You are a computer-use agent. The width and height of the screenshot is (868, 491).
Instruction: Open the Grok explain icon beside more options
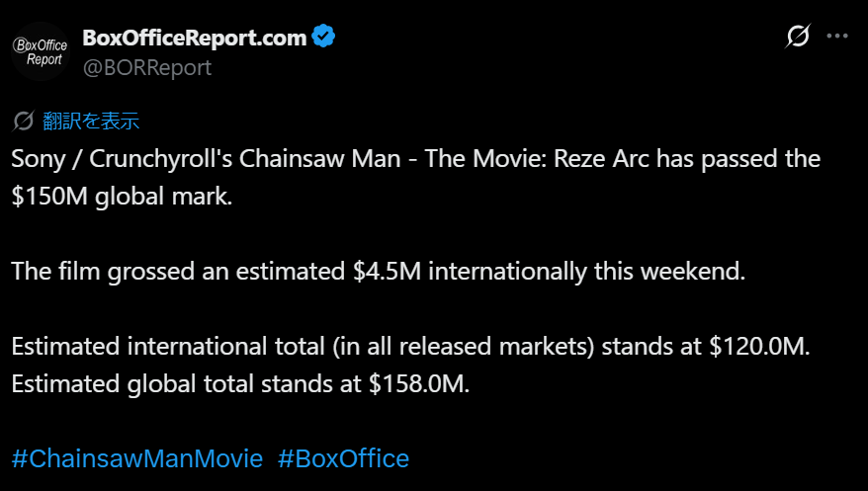(798, 36)
